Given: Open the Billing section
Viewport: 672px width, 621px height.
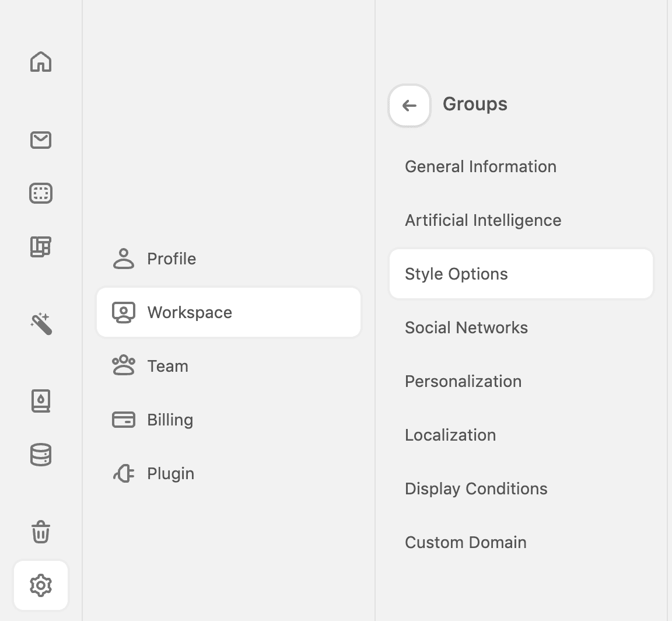Looking at the screenshot, I should tap(170, 420).
